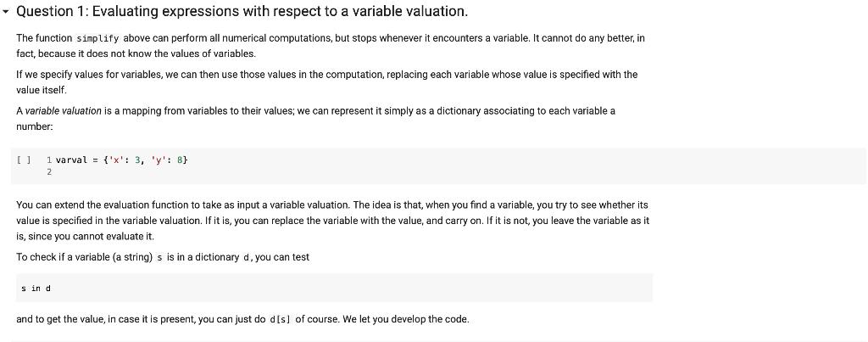Select paragraph starting 'A variable valuation'
This screenshot has width=868, height=342.
tap(315, 119)
